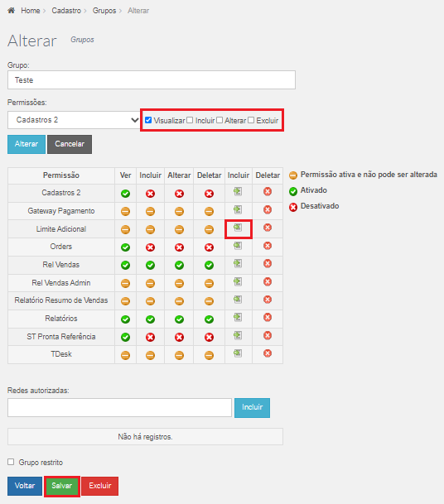Viewport: 444px width, 504px height.
Task: Click the green Salvar button
Action: point(62,486)
